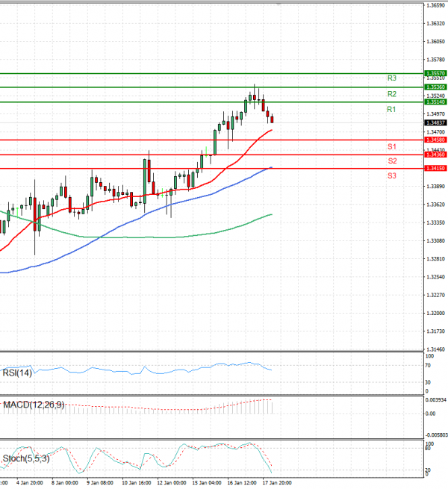Click the RSI 30 level axis value
This screenshot has width=448, height=489.
[428, 382]
